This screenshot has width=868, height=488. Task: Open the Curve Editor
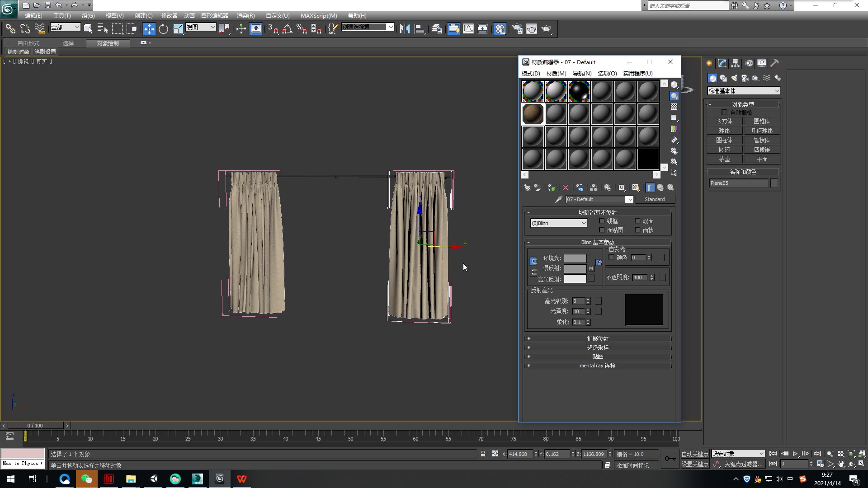[468, 29]
